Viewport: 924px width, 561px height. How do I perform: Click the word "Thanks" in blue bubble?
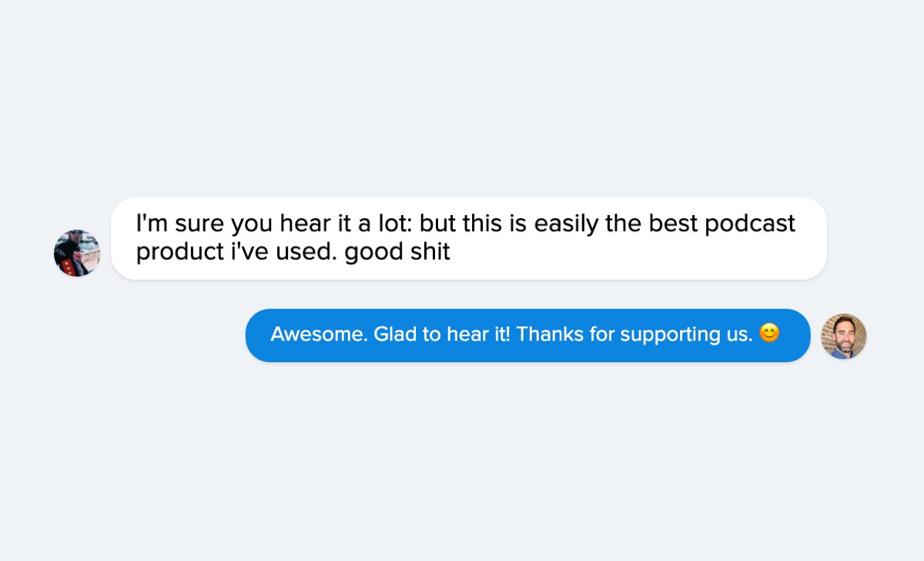(x=551, y=334)
